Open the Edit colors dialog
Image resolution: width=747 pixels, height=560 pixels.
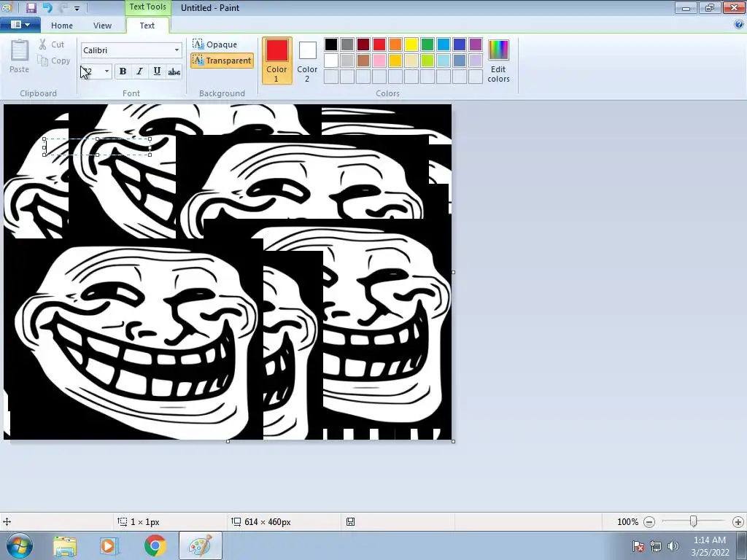point(498,61)
